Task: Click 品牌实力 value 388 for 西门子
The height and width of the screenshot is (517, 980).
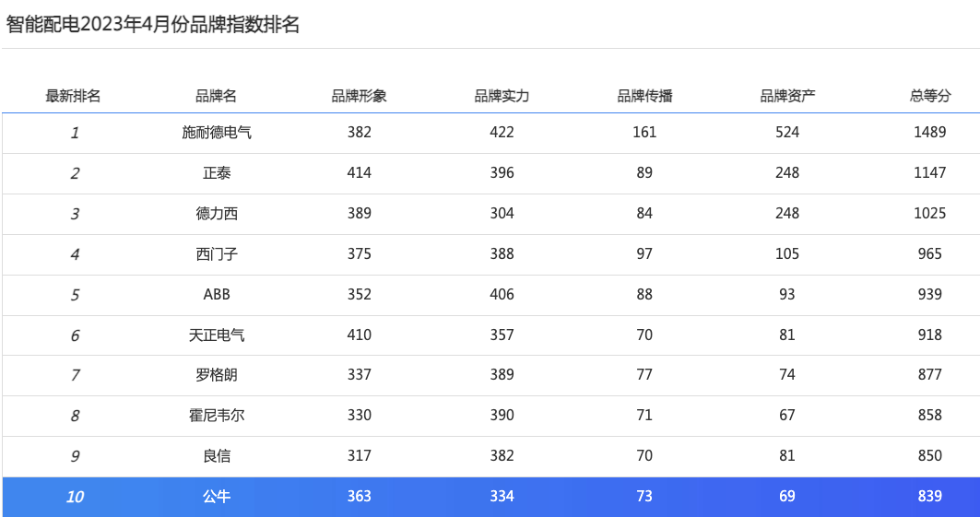Action: click(x=502, y=254)
